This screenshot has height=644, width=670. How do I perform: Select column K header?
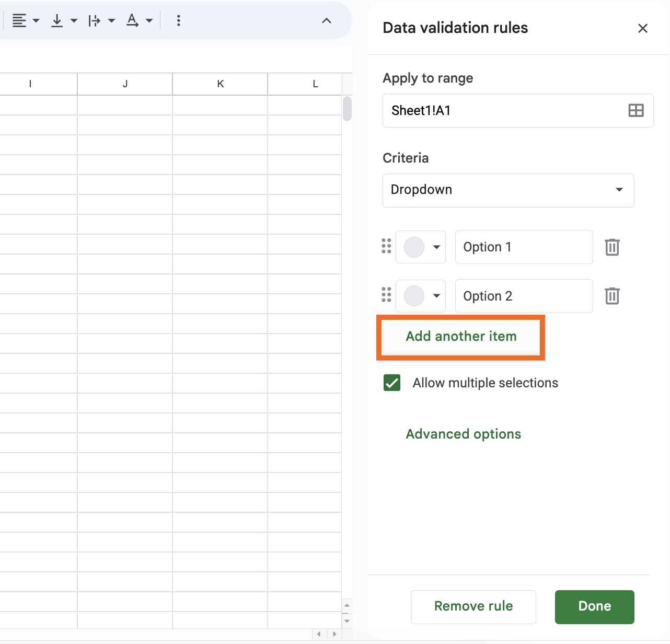click(220, 84)
